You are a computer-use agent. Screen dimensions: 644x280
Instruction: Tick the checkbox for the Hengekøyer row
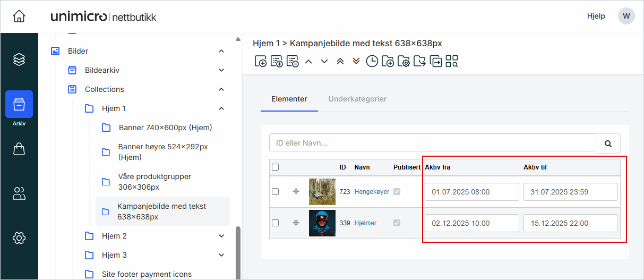point(275,192)
